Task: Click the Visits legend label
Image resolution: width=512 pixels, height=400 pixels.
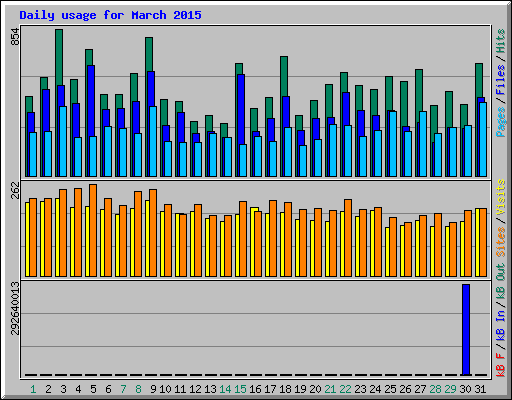Action: pyautogui.click(x=501, y=197)
